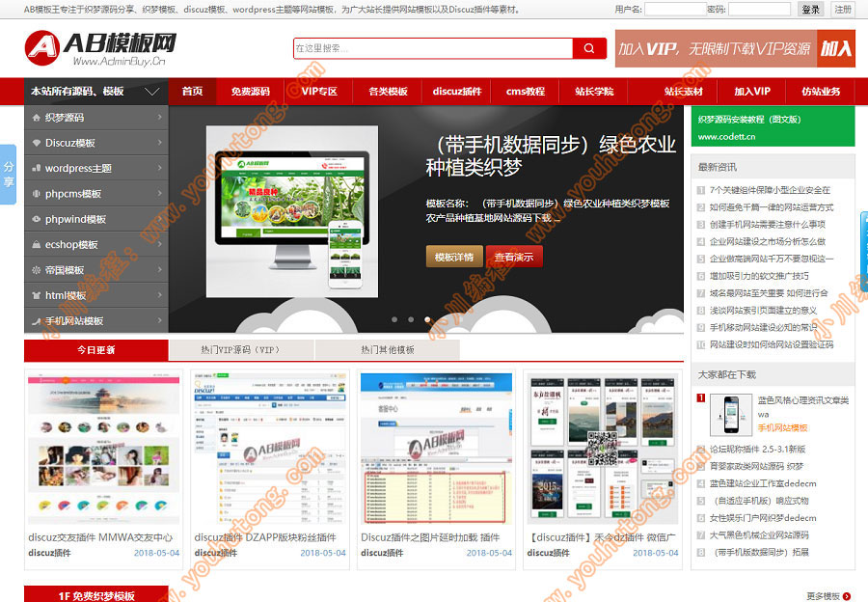Open the green 织梦源码安装教程 banner

773,126
